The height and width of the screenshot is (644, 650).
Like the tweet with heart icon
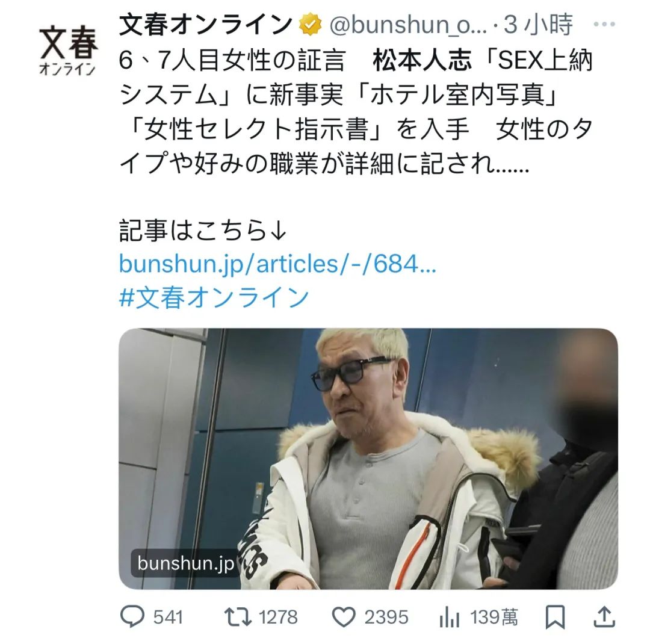344,617
